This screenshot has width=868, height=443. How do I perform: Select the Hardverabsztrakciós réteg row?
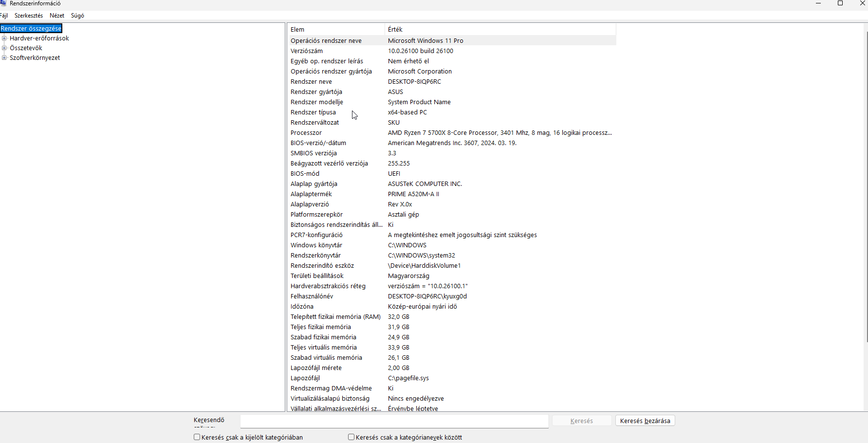(452, 286)
